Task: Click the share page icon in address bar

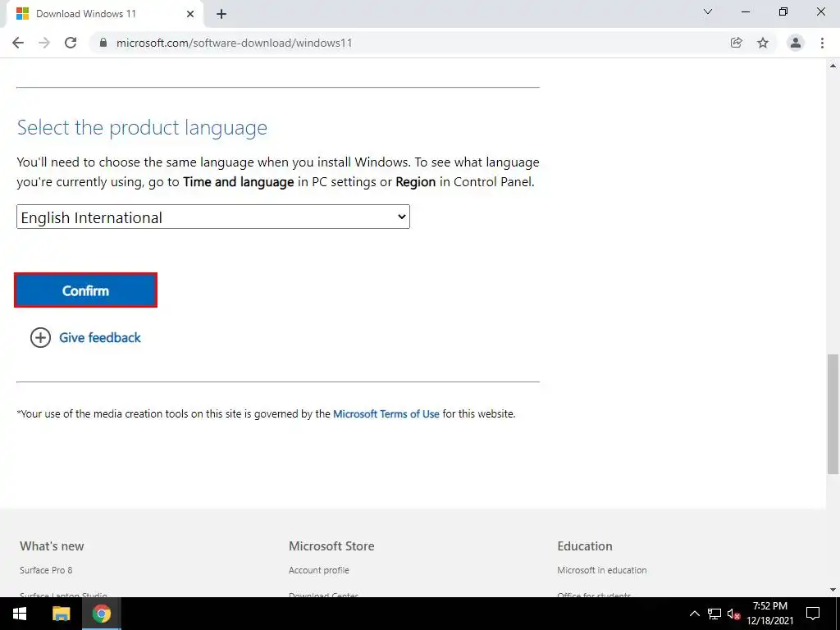Action: tap(737, 43)
